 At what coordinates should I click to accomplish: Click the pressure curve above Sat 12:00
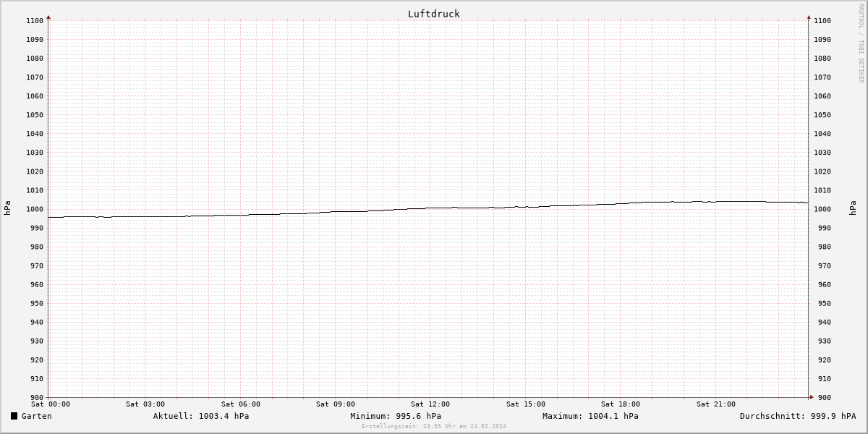point(430,208)
